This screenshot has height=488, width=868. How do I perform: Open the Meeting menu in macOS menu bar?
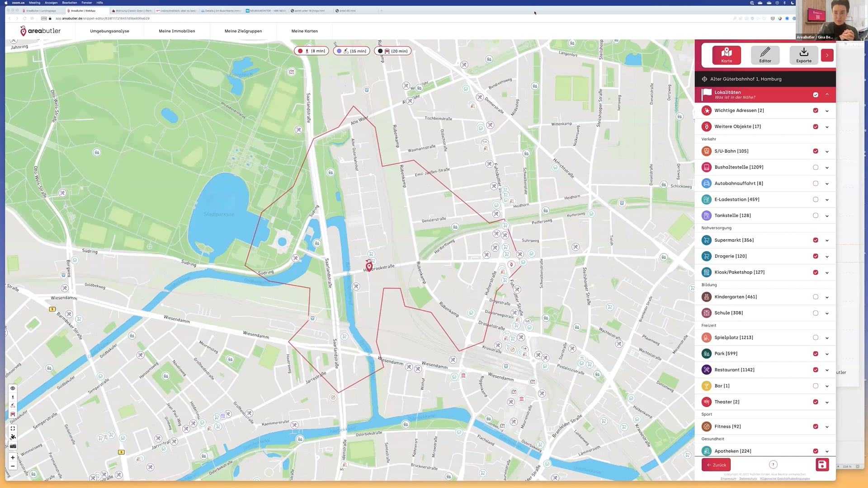click(x=34, y=3)
